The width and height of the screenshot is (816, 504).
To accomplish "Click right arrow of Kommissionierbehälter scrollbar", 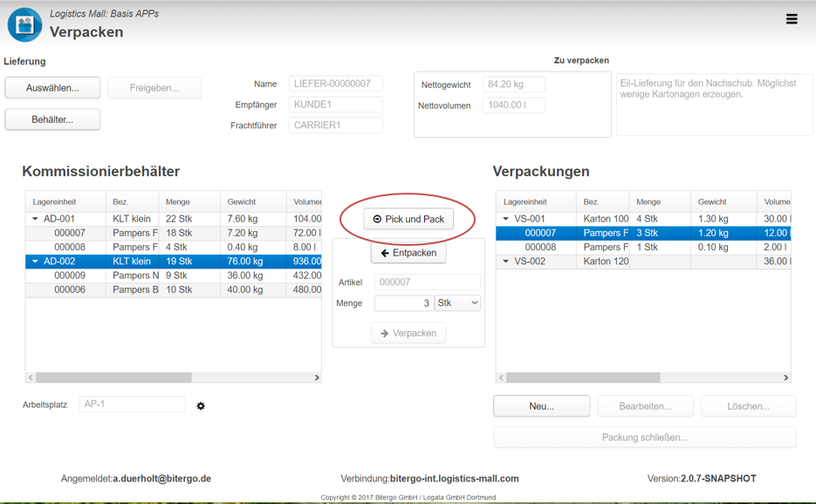I will [317, 378].
